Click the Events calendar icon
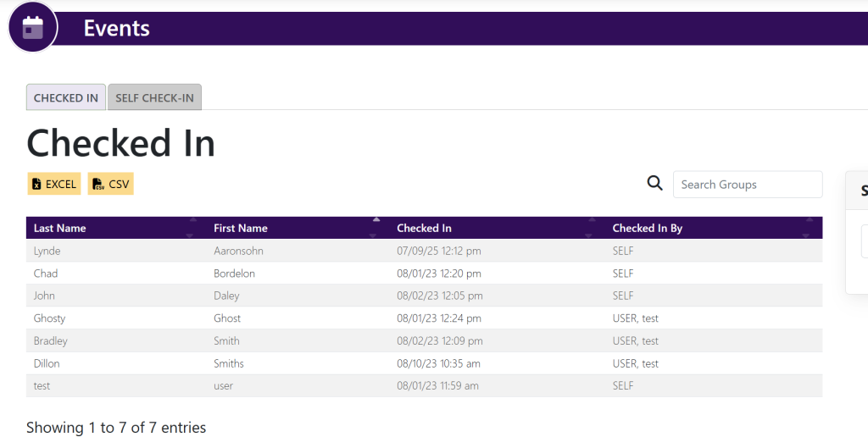This screenshot has width=868, height=448. (32, 27)
